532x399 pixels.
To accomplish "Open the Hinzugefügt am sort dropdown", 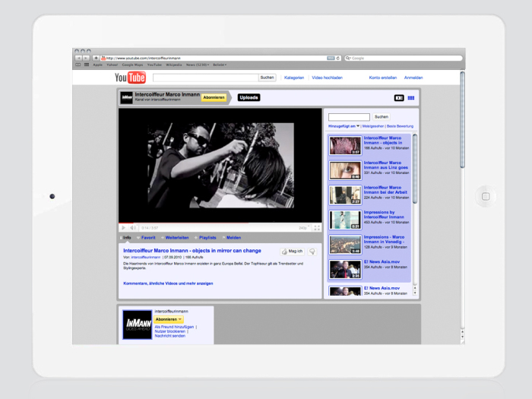I will tap(344, 126).
